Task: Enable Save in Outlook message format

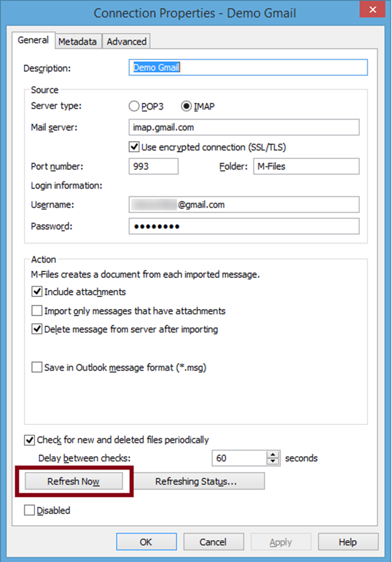Action: point(37,367)
